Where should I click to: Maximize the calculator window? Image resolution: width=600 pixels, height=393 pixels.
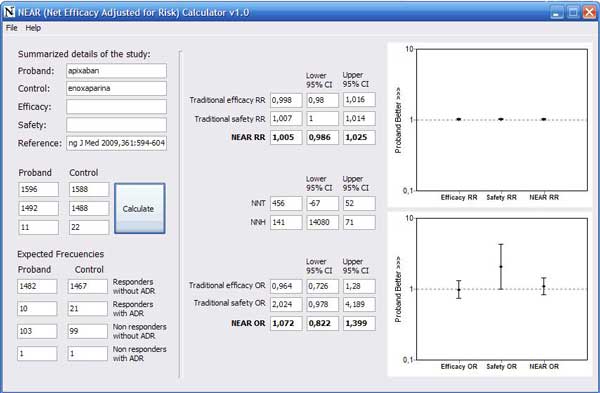click(x=573, y=12)
